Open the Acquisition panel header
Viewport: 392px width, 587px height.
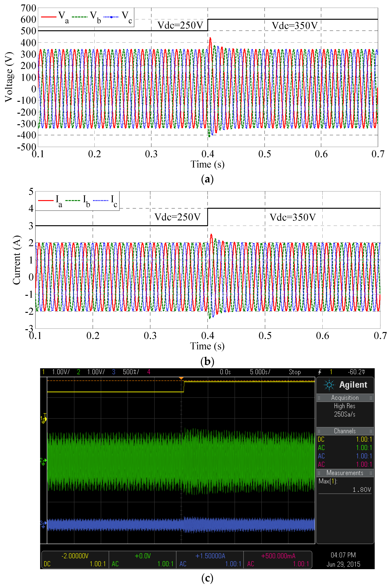point(345,398)
